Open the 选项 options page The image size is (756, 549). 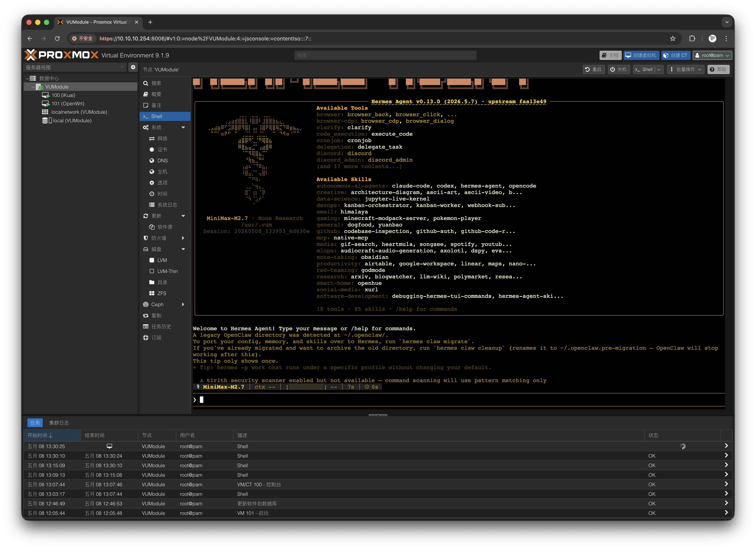click(x=165, y=183)
